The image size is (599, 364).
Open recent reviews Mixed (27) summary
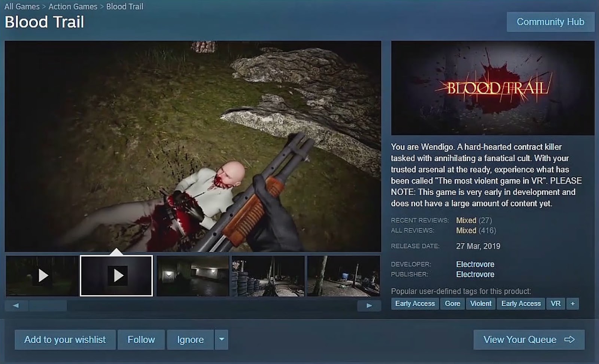(474, 220)
